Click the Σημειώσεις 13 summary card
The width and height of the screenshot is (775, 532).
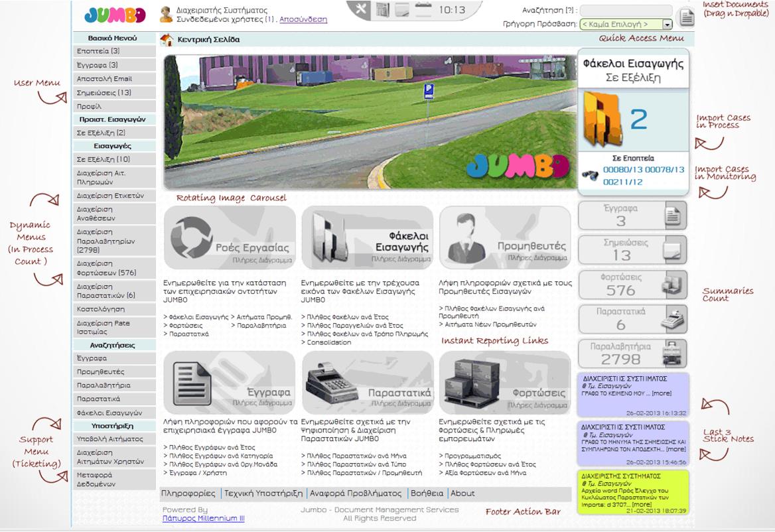coord(632,250)
